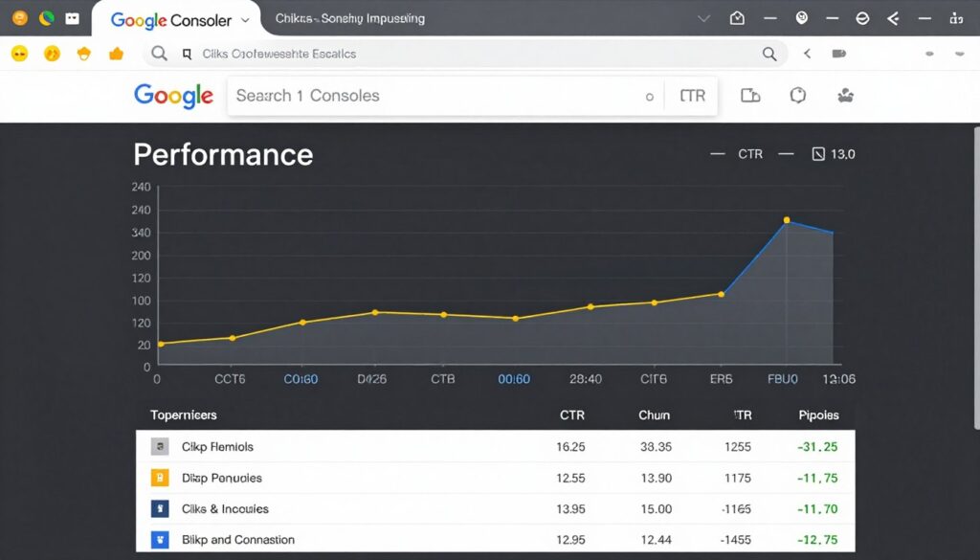
Task: Click the 15.00 Chum value
Action: click(x=657, y=508)
